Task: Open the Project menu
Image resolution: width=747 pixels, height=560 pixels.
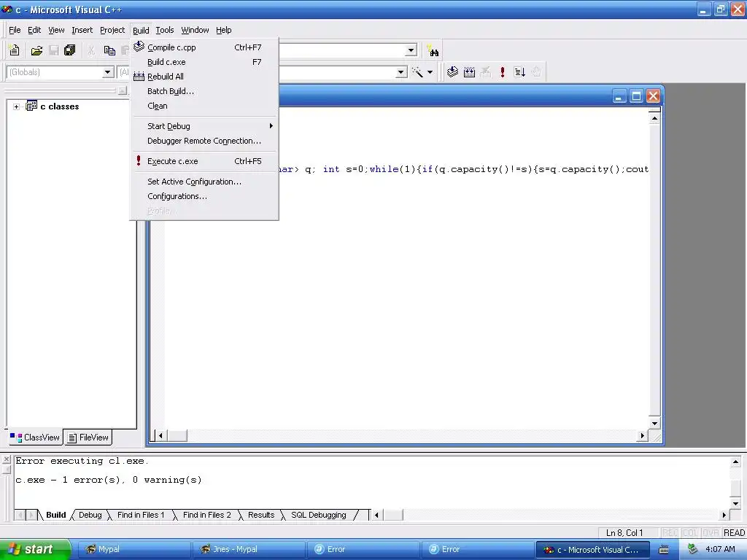Action: pyautogui.click(x=112, y=30)
